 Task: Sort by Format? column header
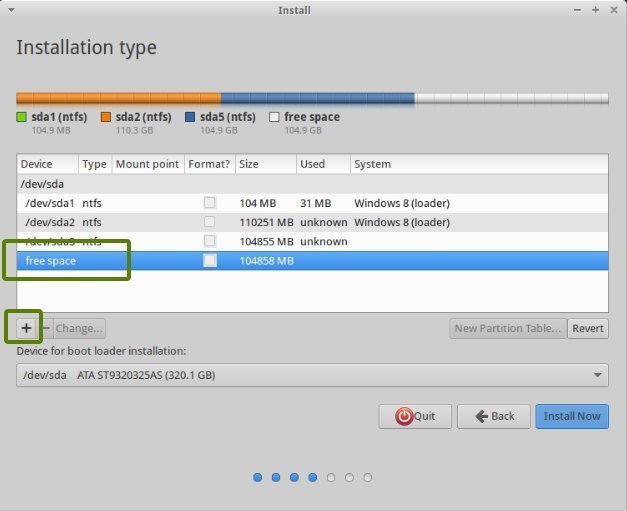click(x=210, y=164)
